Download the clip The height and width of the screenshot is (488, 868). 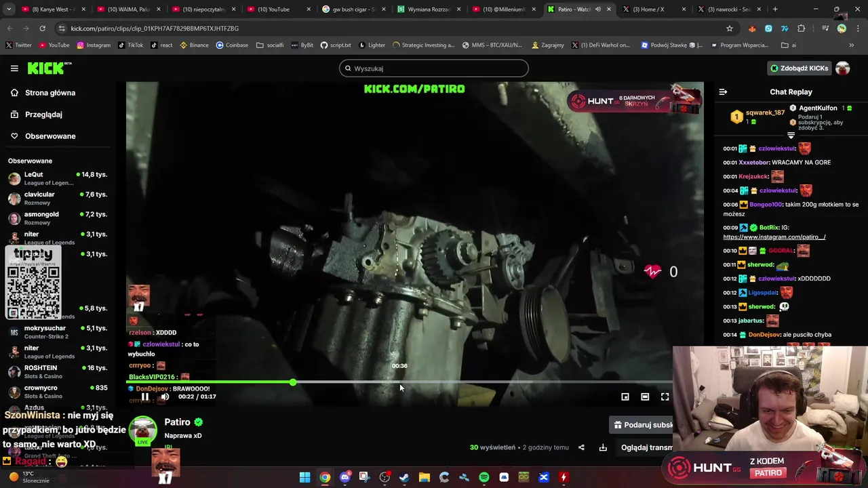(603, 447)
